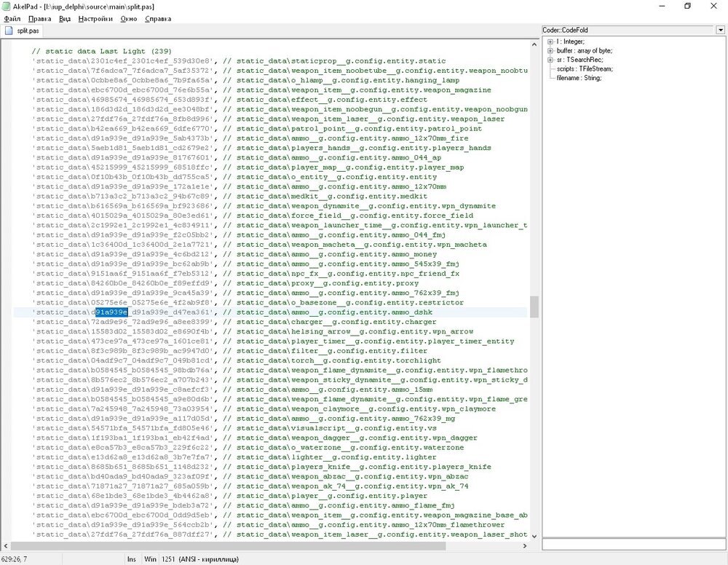Expand the 'I : Integer' tree node
The height and width of the screenshot is (565, 728).
(x=550, y=42)
